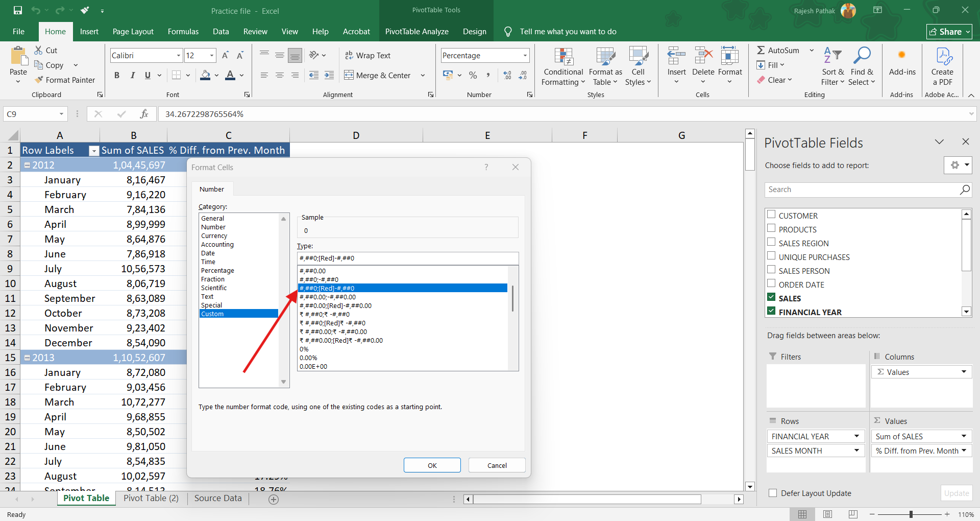The image size is (980, 521).
Task: Switch to the Source Data sheet tab
Action: click(x=218, y=499)
